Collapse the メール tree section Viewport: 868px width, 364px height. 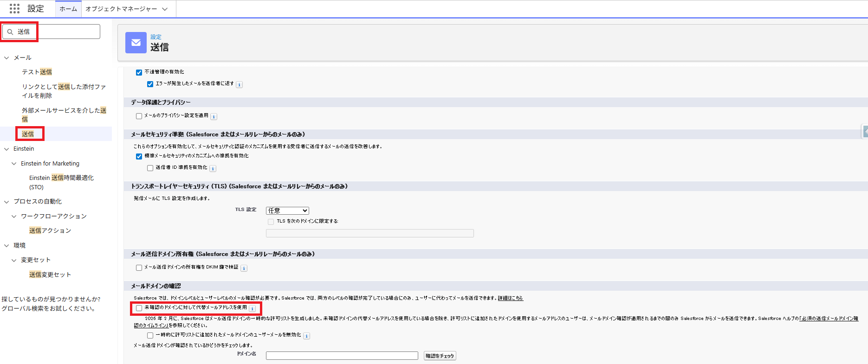[6, 58]
